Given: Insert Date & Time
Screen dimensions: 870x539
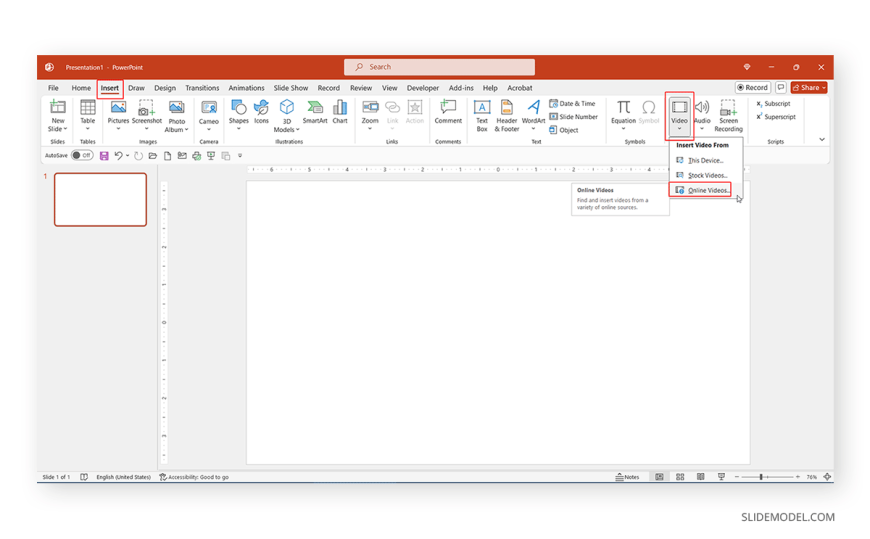Looking at the screenshot, I should click(572, 104).
